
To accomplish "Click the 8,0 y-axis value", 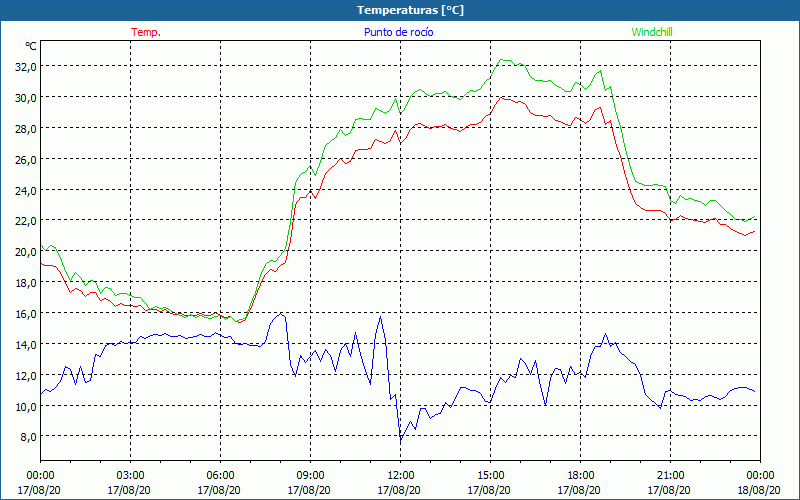I will [29, 437].
